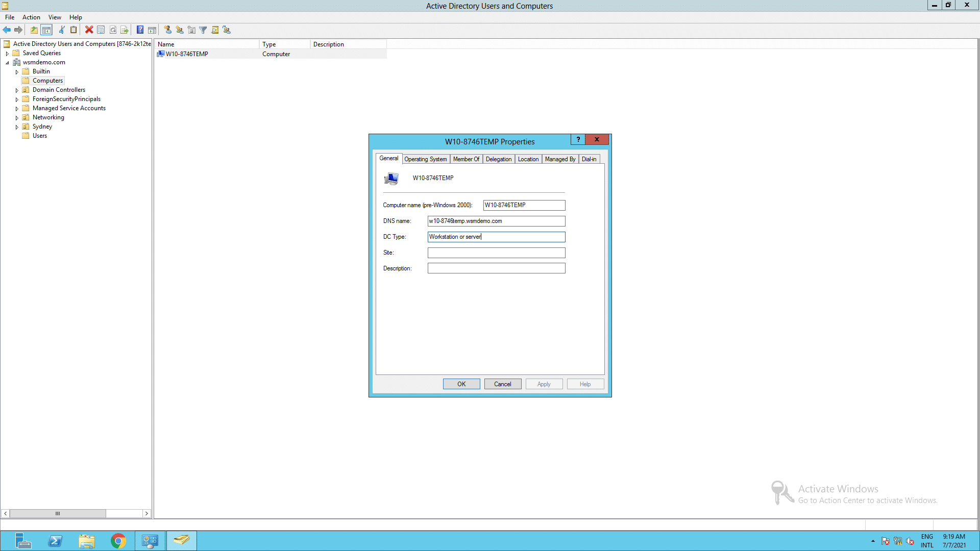Create a new group from the toolbar
The image size is (980, 551).
tap(180, 30)
